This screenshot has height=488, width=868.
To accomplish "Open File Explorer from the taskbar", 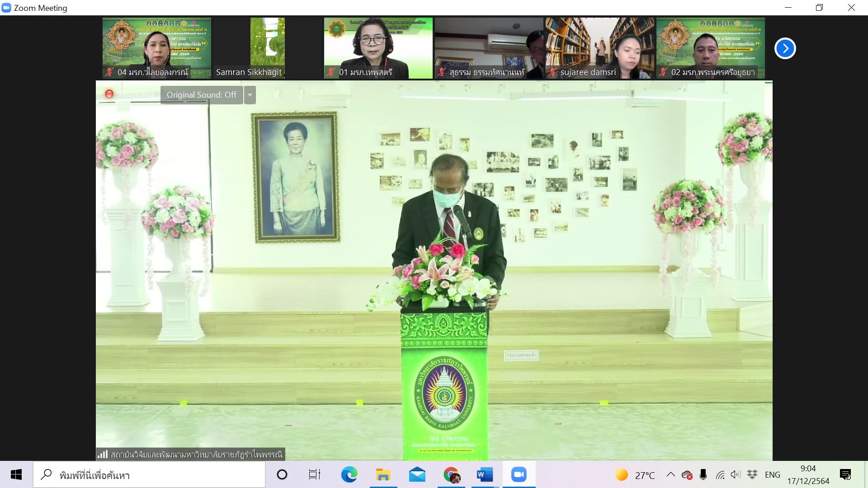I will coord(383,474).
